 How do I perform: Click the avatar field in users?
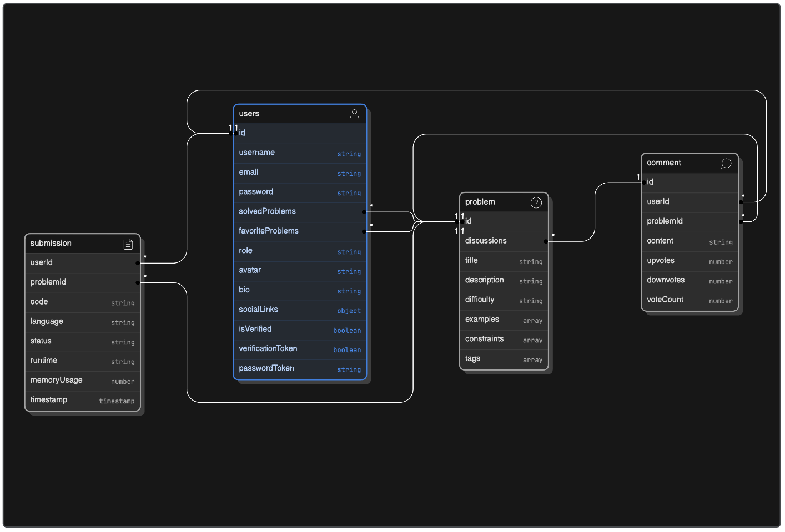pos(300,270)
